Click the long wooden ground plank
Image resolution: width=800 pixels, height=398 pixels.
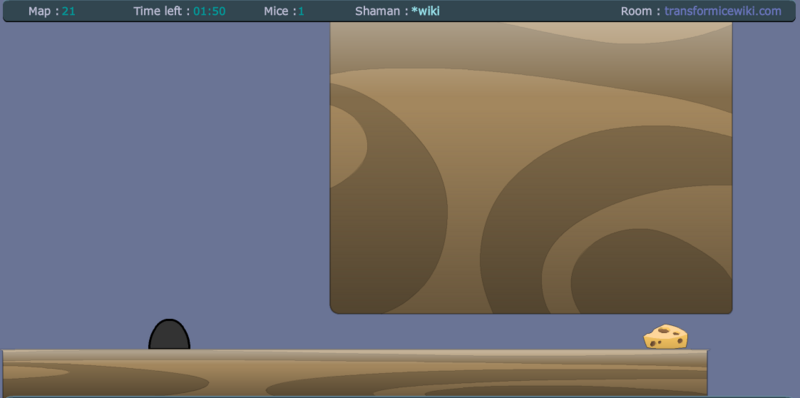click(x=355, y=372)
